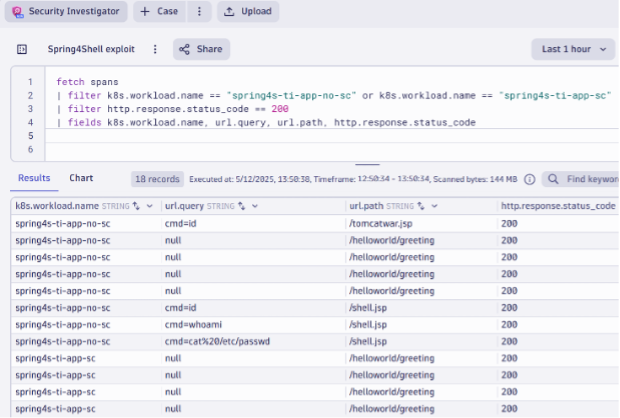Screen dimensions: 620x418
Task: Open the Case options three-dot menu
Action: (x=199, y=12)
